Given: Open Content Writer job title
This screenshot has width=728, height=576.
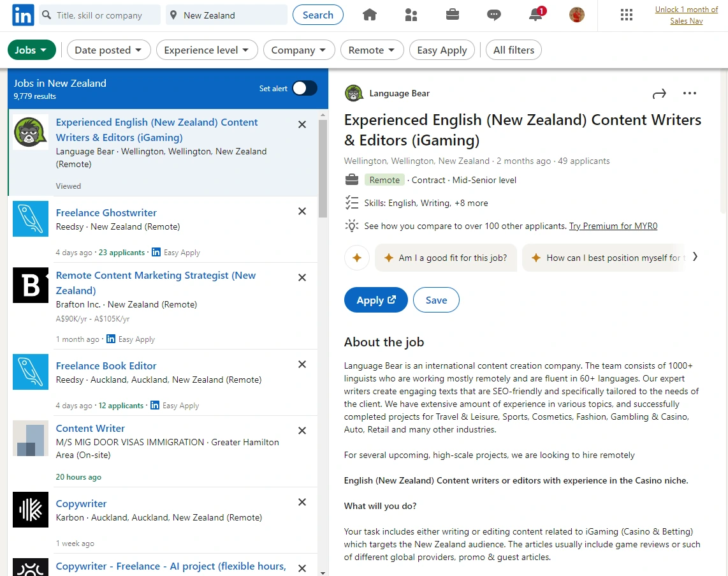Looking at the screenshot, I should 90,428.
